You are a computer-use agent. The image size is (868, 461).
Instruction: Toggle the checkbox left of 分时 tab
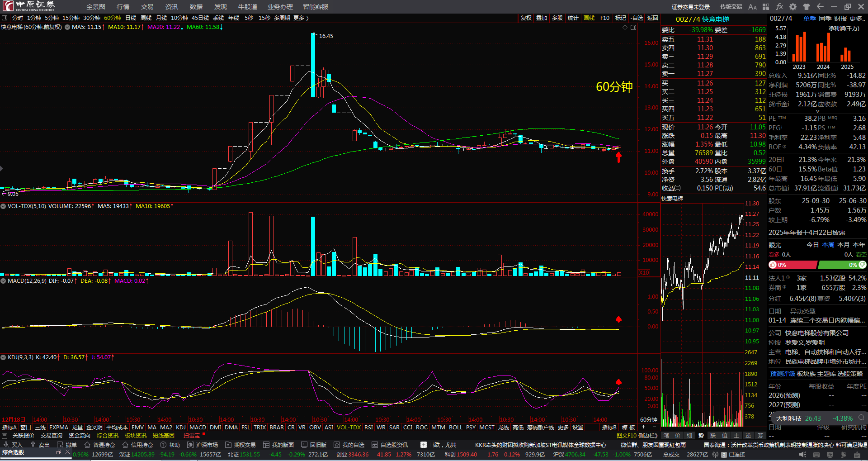click(5, 18)
